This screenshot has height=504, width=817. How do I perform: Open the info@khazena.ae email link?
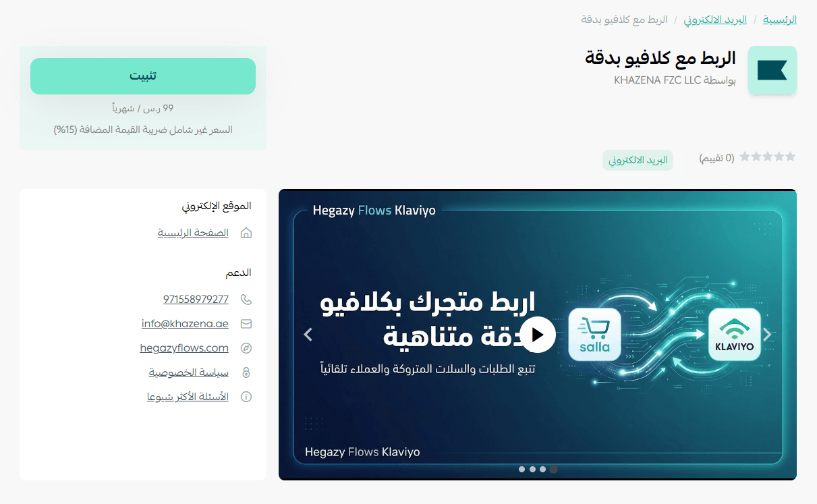pyautogui.click(x=185, y=324)
